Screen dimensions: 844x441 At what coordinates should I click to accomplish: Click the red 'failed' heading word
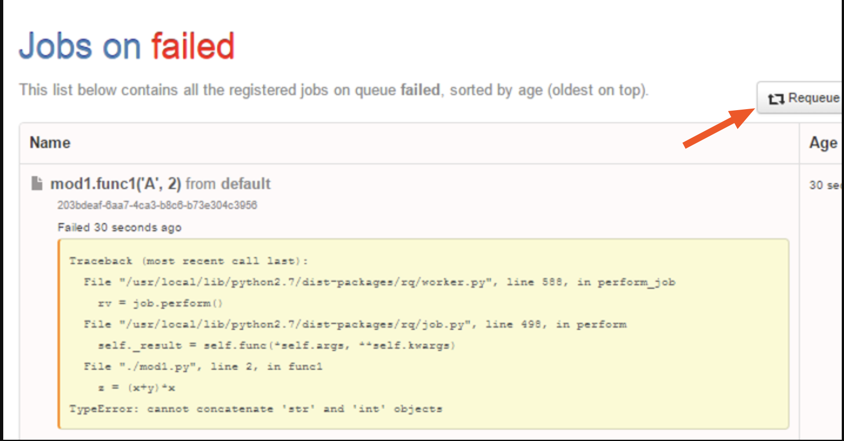pyautogui.click(x=193, y=46)
